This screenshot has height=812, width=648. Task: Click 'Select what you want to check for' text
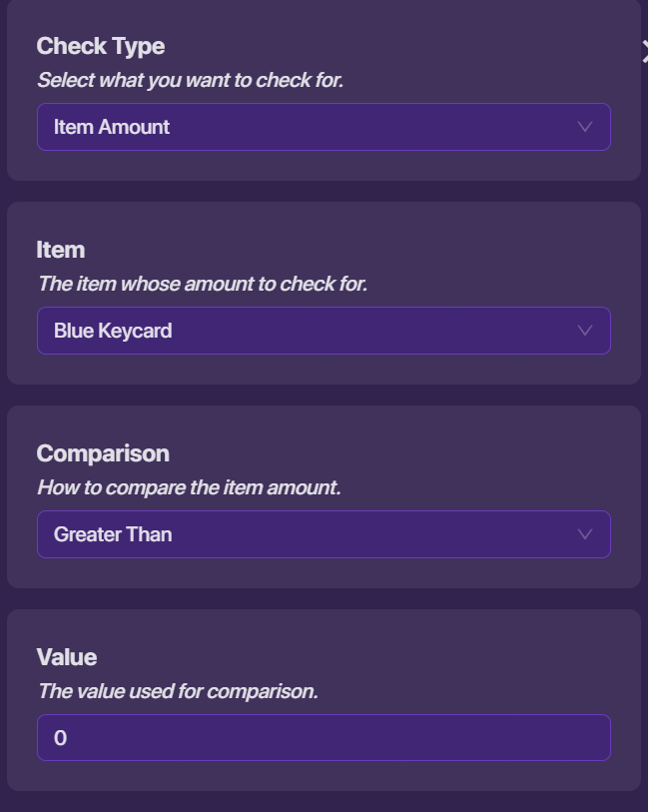tap(190, 80)
